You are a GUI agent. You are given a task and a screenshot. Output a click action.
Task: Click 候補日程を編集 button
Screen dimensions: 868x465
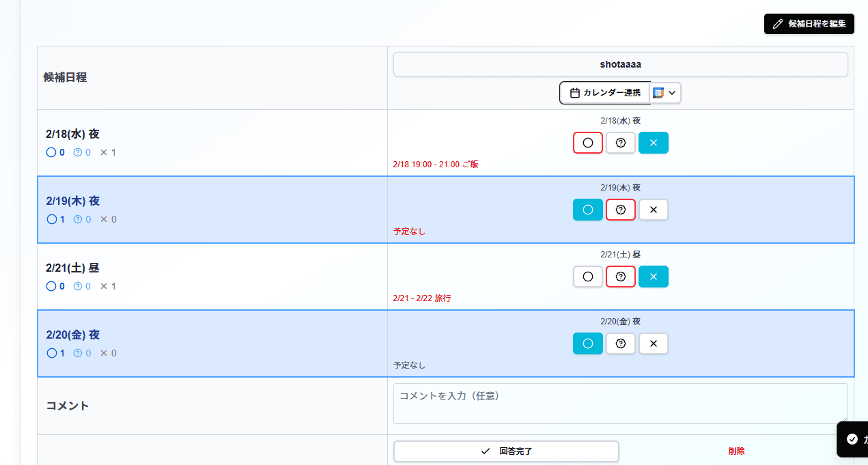(x=809, y=23)
